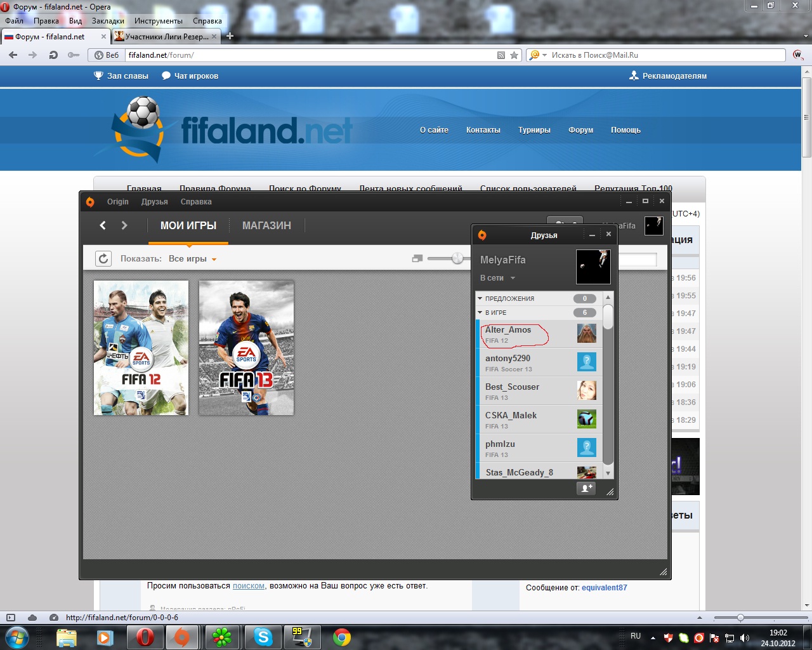Click the friends list scrollbar down arrow

(608, 474)
